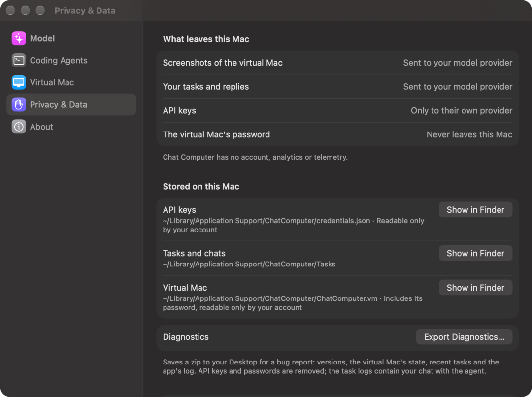Screen dimensions: 532x397
Task: Click the Virtual Mac display icon
Action: (19, 82)
